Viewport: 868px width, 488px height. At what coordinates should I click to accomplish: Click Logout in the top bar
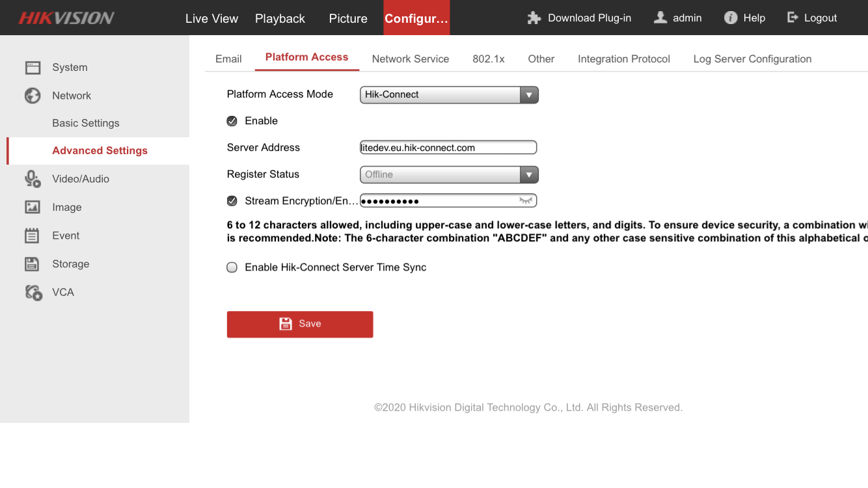tap(812, 18)
